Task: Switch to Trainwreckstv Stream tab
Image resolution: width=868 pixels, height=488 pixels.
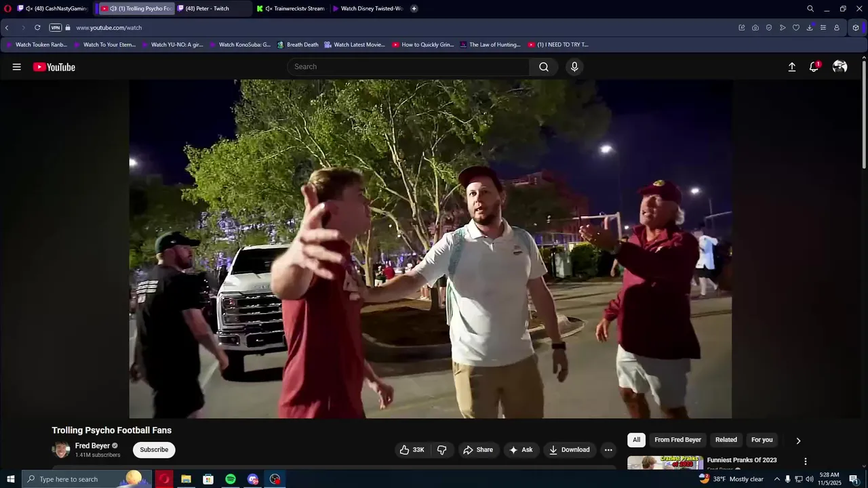Action: [x=290, y=8]
